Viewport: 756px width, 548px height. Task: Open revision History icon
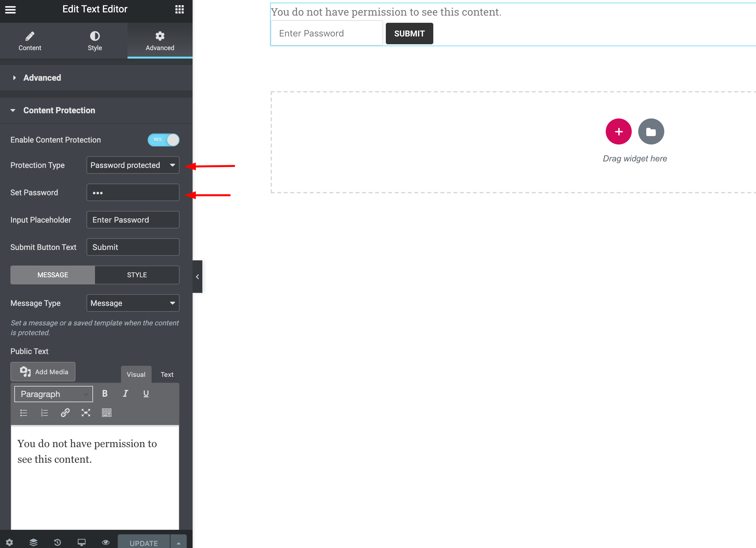tap(57, 542)
